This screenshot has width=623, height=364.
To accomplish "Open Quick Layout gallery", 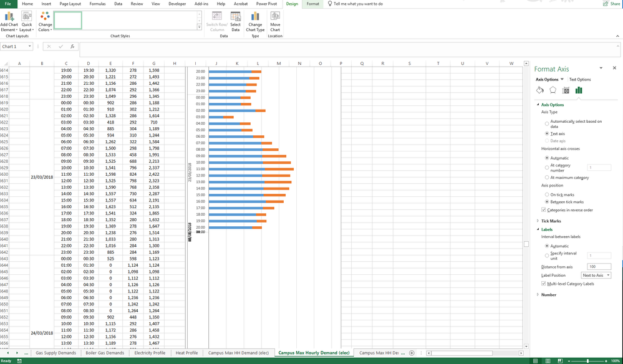I will [x=27, y=22].
